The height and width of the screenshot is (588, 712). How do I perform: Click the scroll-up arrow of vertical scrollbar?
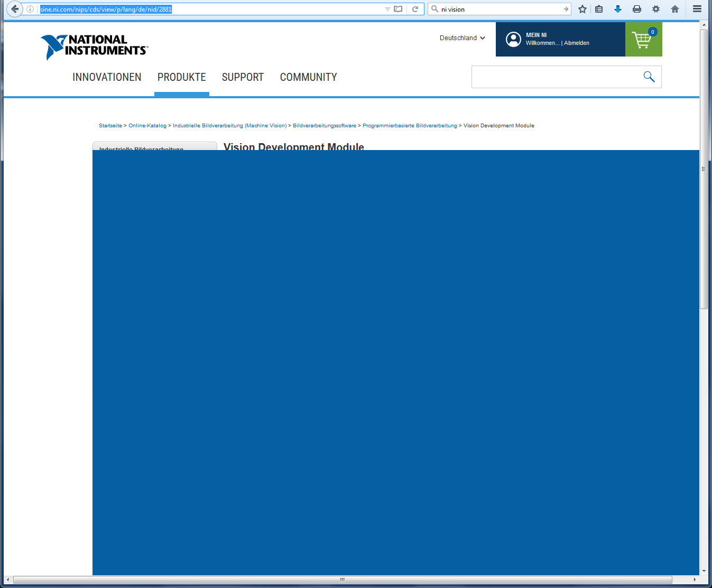coord(704,25)
